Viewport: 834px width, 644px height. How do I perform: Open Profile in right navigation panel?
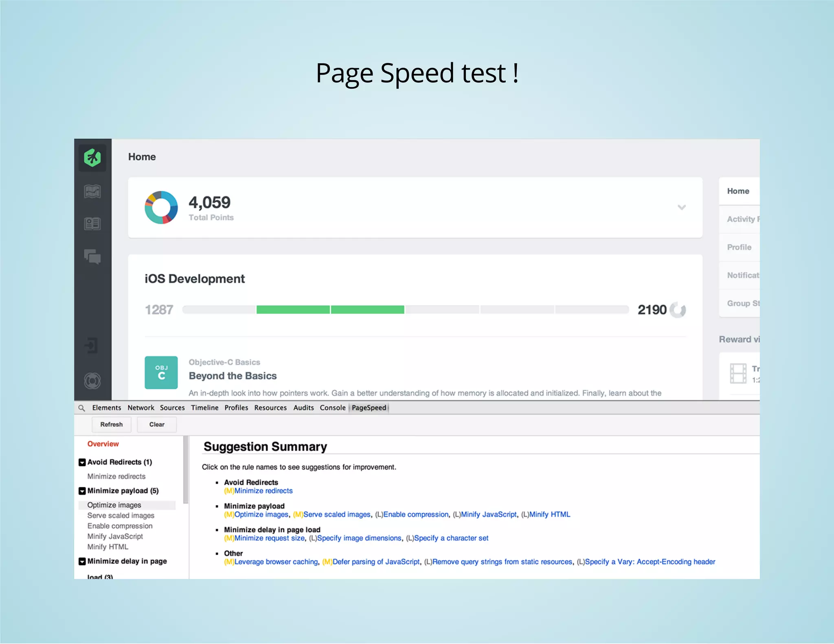[x=740, y=247]
